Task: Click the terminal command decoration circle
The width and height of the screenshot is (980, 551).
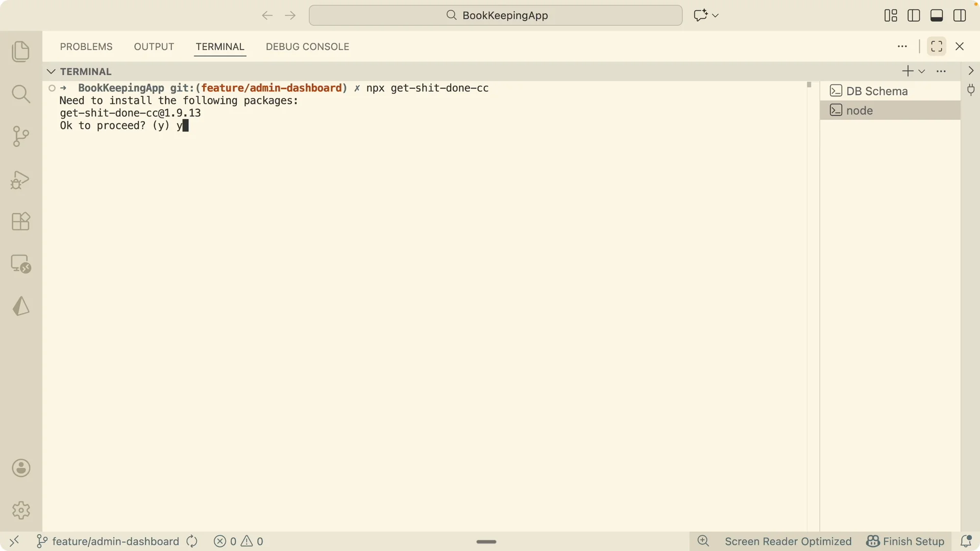Action: [52, 88]
